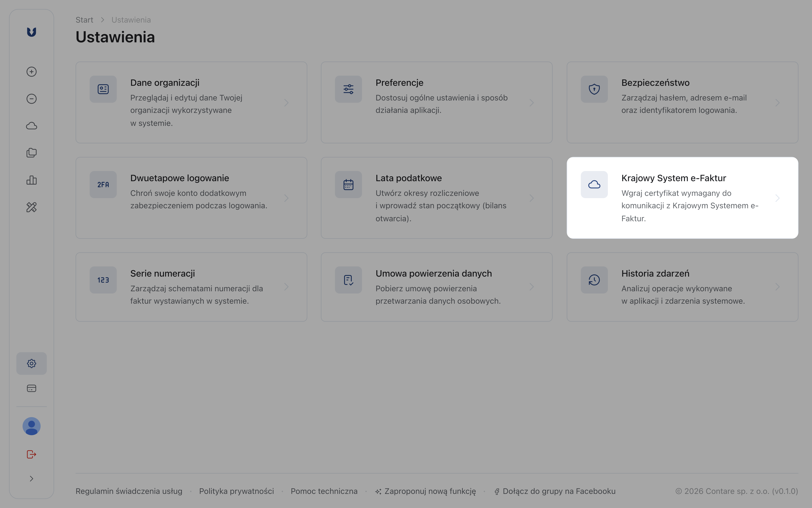
Task: Open Bezpieczeństwo title
Action: tap(655, 83)
